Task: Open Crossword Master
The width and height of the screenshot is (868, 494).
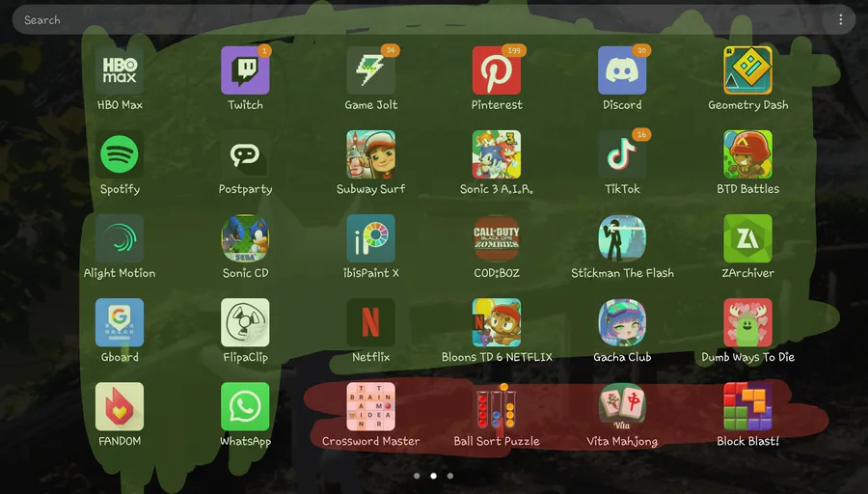Action: [371, 407]
